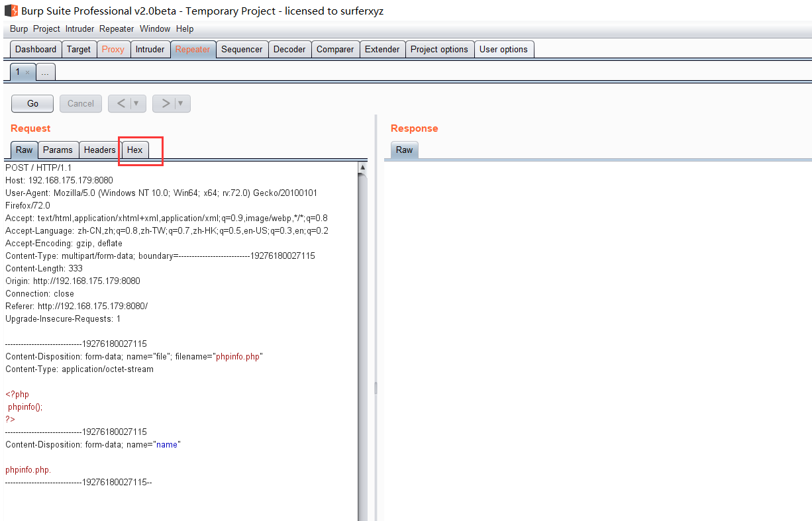812x521 pixels.
Task: Open the Project options tab
Action: (439, 50)
